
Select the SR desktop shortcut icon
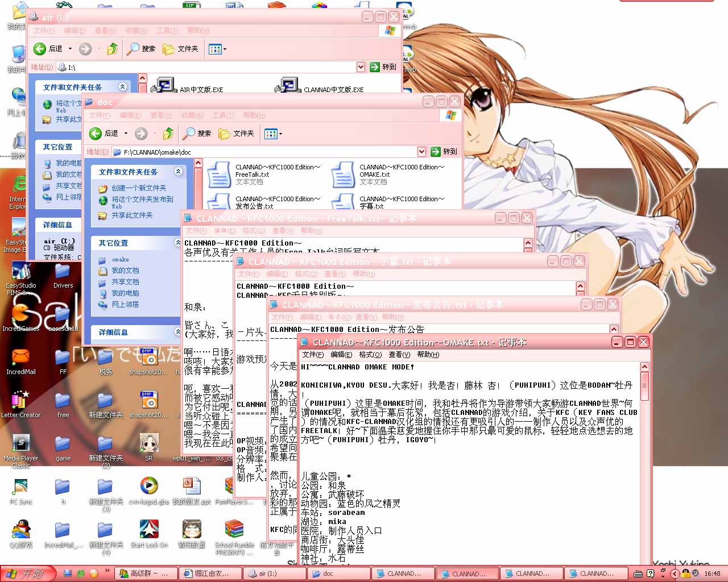tap(149, 447)
